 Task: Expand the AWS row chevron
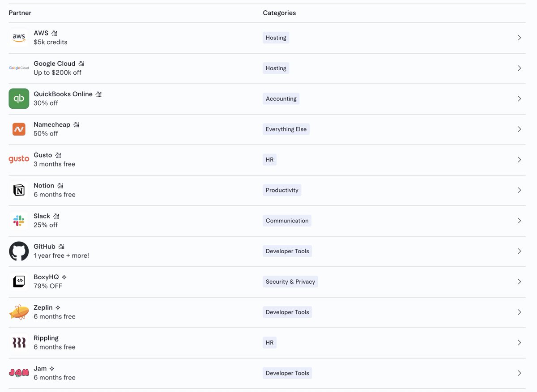[x=519, y=38]
